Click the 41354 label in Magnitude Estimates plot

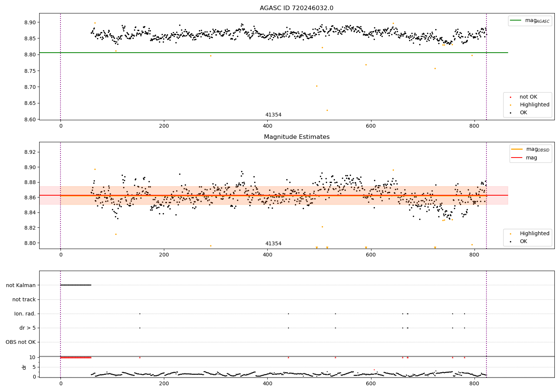273,244
